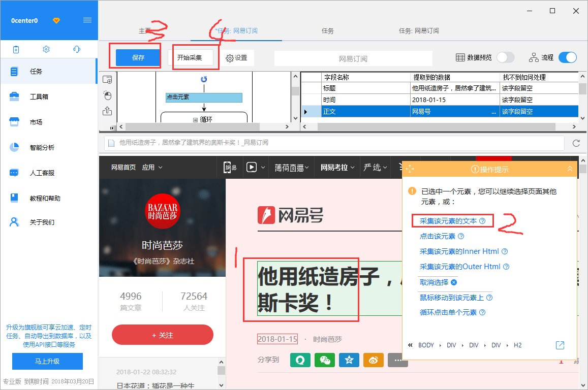Click the add-window step icon in workflow toolbar
The width and height of the screenshot is (588, 390).
tap(107, 79)
